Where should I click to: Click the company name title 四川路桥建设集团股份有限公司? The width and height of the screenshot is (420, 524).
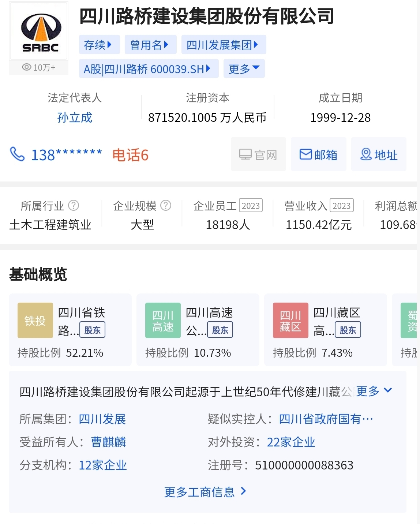pos(206,16)
